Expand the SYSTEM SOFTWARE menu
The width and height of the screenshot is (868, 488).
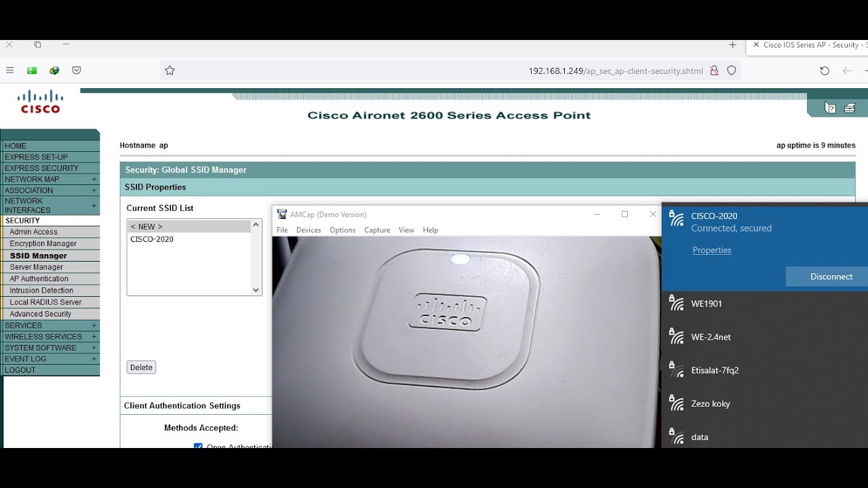(94, 348)
